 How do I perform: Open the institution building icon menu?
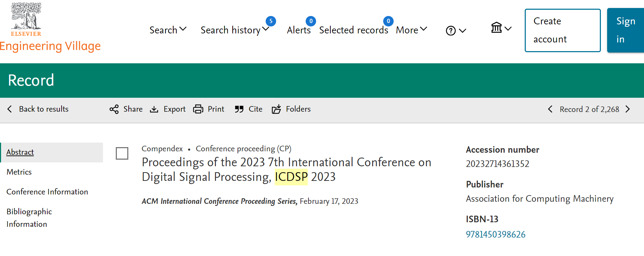tap(497, 27)
